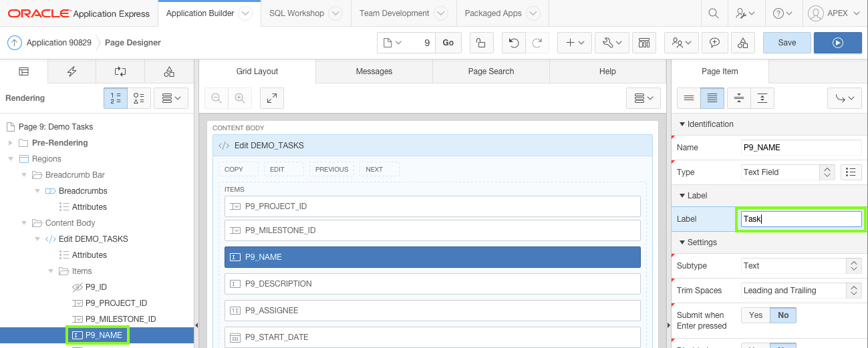868x348 pixels.
Task: Click the team comment bubble icon
Action: click(x=714, y=43)
